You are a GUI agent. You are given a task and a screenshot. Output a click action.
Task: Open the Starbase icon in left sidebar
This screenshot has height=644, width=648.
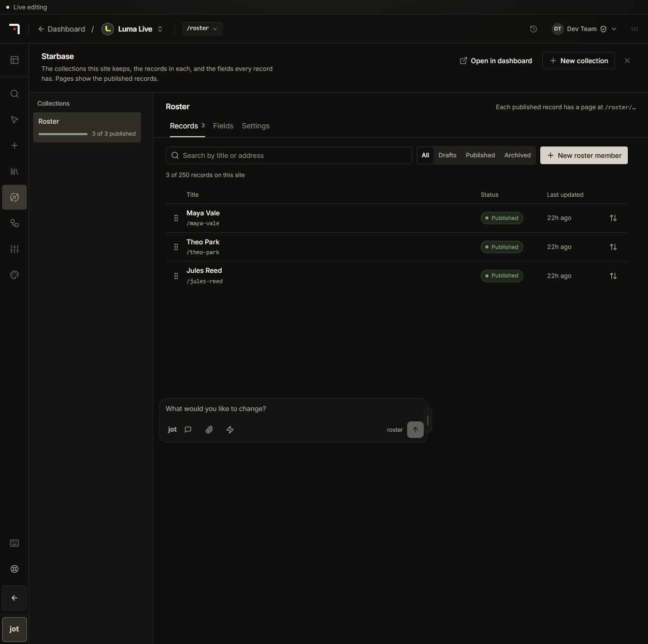click(x=15, y=197)
